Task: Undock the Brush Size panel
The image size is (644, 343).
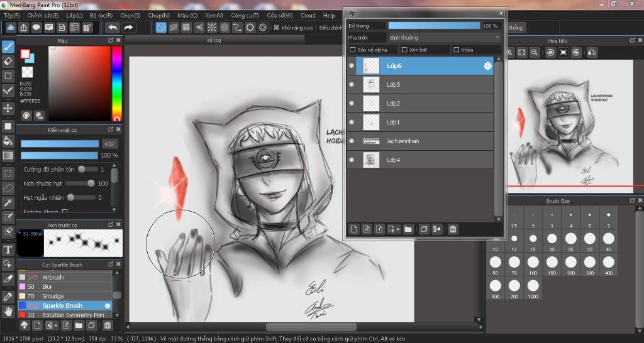Action: pos(633,200)
